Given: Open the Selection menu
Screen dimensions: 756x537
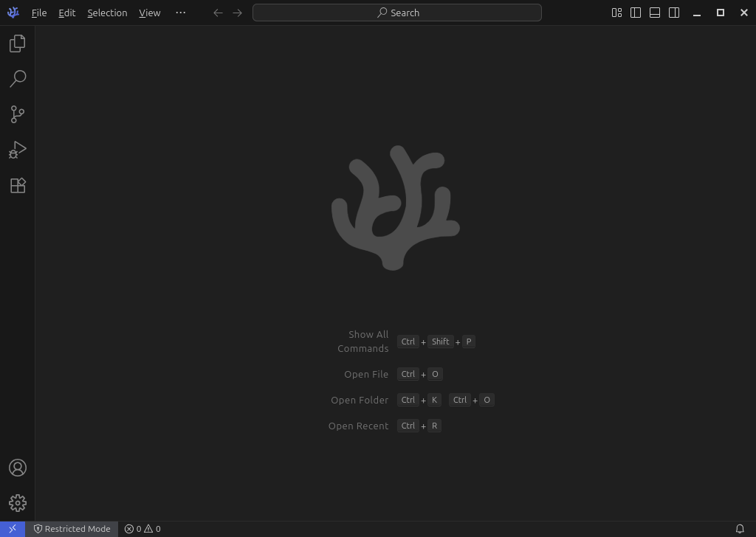Looking at the screenshot, I should point(107,13).
